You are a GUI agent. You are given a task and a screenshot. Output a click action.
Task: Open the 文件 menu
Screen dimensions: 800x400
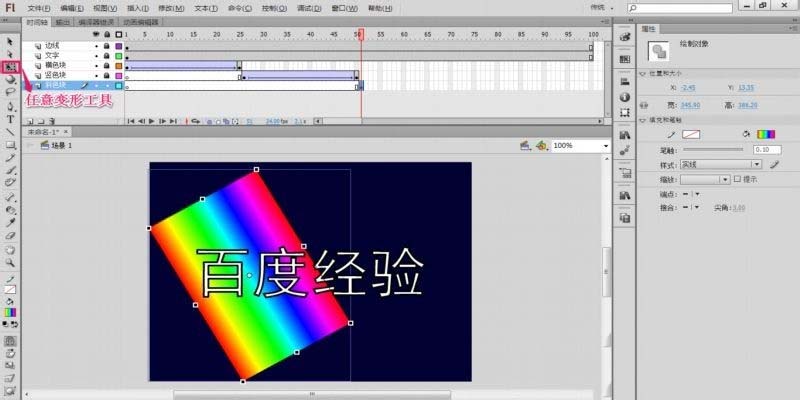pos(39,8)
